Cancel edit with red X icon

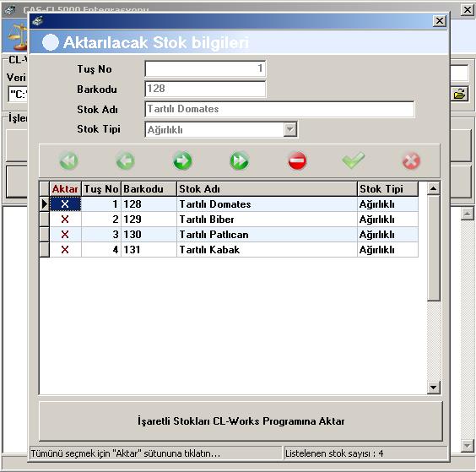pyautogui.click(x=411, y=160)
